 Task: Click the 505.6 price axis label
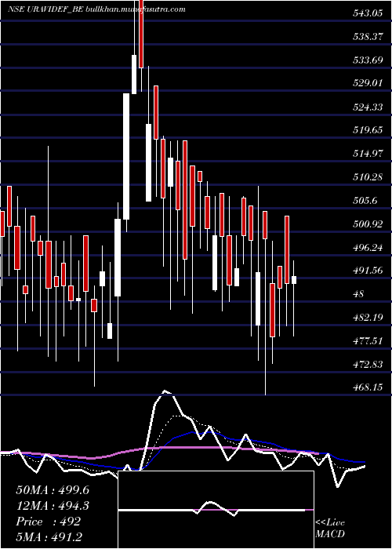click(x=365, y=201)
